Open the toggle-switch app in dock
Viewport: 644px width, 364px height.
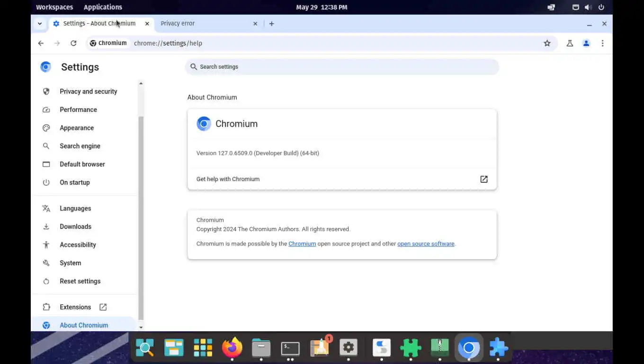click(x=382, y=348)
